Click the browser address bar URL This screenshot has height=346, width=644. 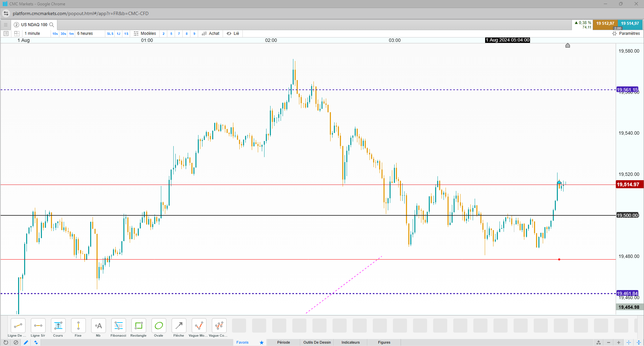coord(80,13)
